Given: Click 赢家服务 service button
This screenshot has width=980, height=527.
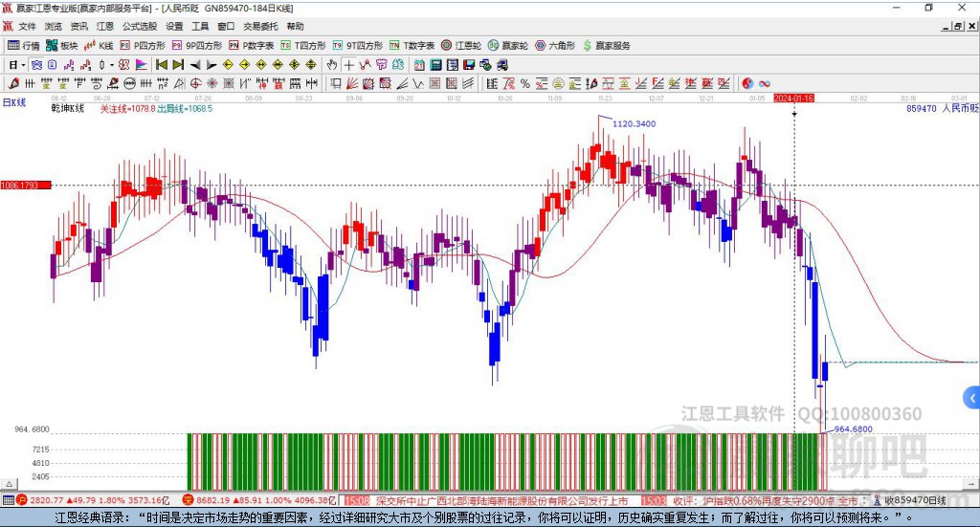Looking at the screenshot, I should (607, 45).
